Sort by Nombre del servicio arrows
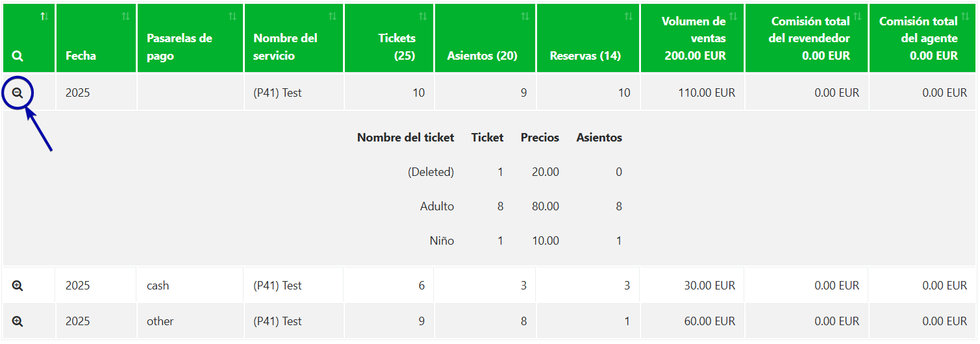Image resolution: width=980 pixels, height=344 pixels. tap(333, 16)
